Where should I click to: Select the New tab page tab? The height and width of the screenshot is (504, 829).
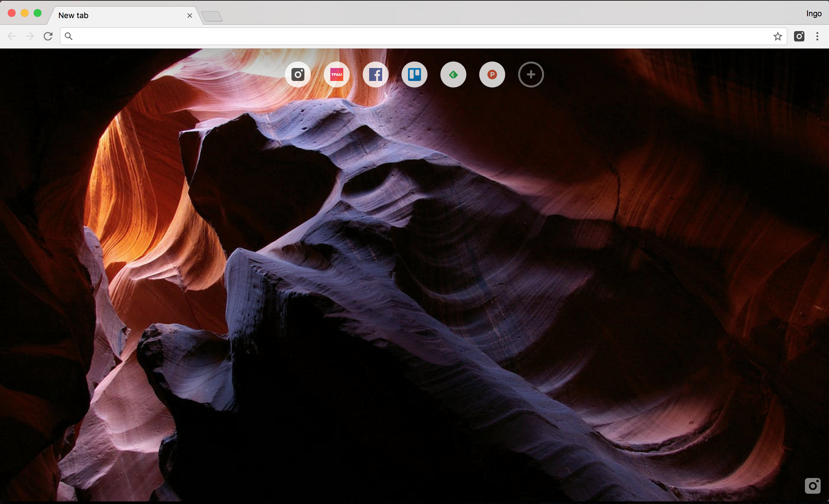point(101,16)
